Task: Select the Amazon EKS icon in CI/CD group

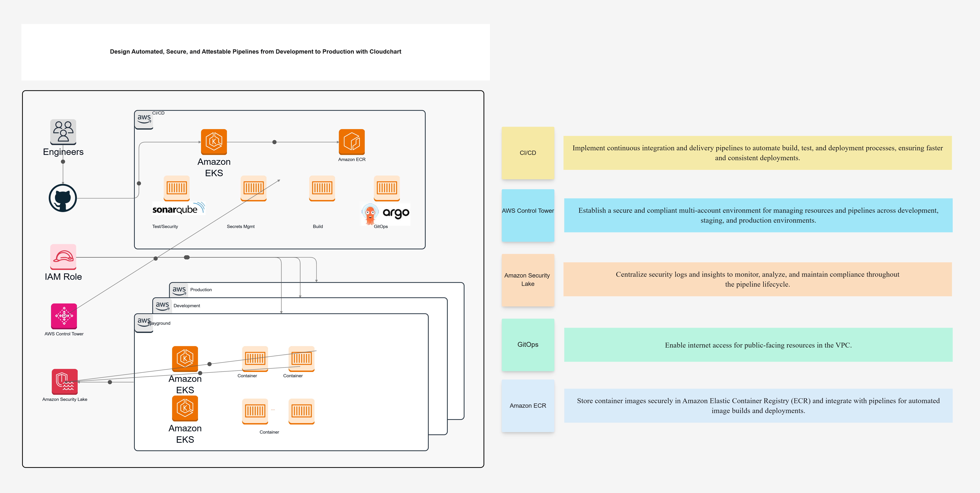Action: point(214,142)
